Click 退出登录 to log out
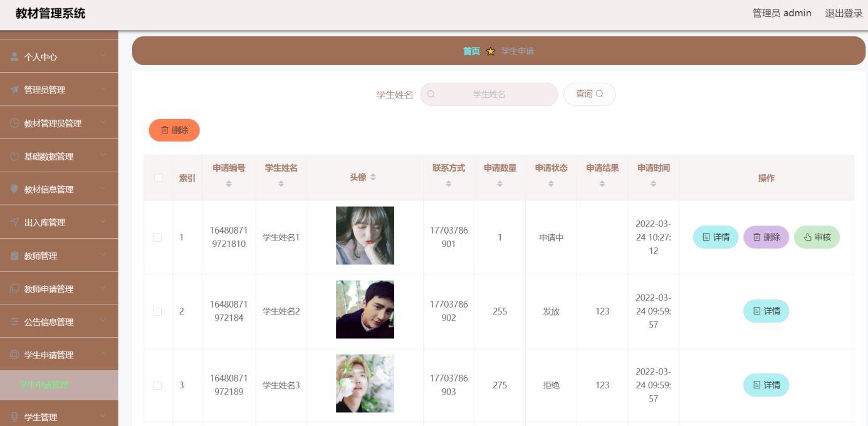Screen dimensions: 868x426 click(x=844, y=13)
